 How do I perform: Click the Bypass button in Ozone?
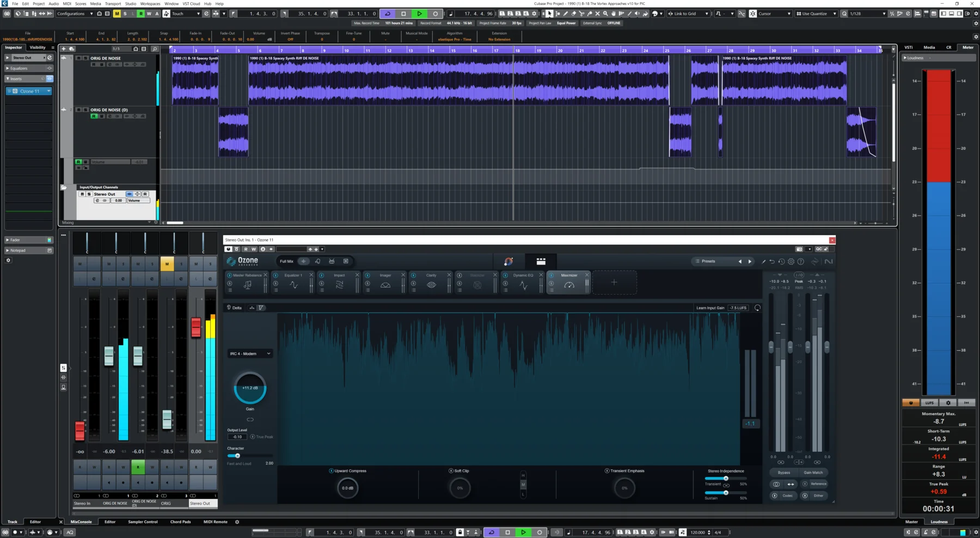783,473
